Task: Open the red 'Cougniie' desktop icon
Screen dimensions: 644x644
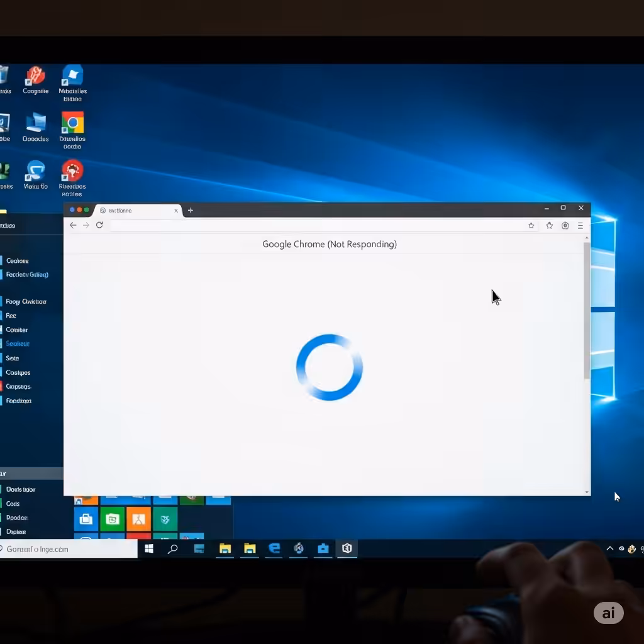Action: point(35,80)
